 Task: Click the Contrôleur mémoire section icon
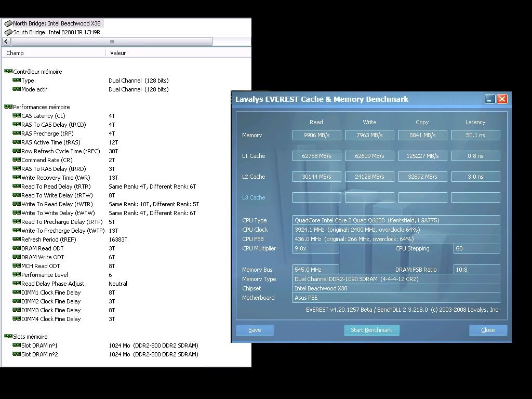[8, 72]
